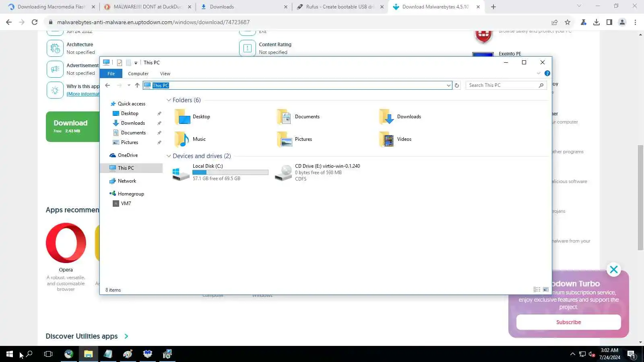The image size is (644, 362).
Task: Open the Windows Start menu
Action: pos(10,354)
